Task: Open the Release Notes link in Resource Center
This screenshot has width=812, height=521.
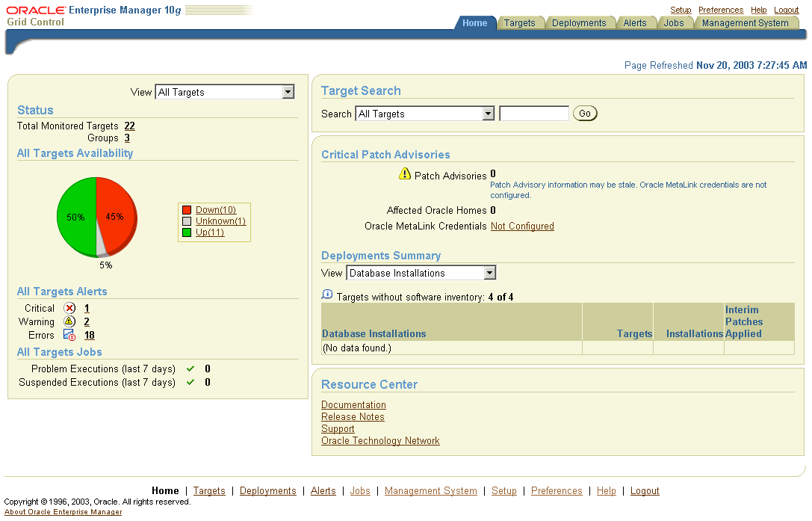Action: (x=353, y=417)
